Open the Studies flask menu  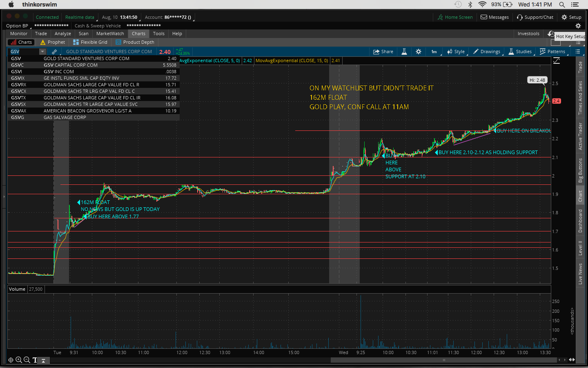pyautogui.click(x=520, y=52)
